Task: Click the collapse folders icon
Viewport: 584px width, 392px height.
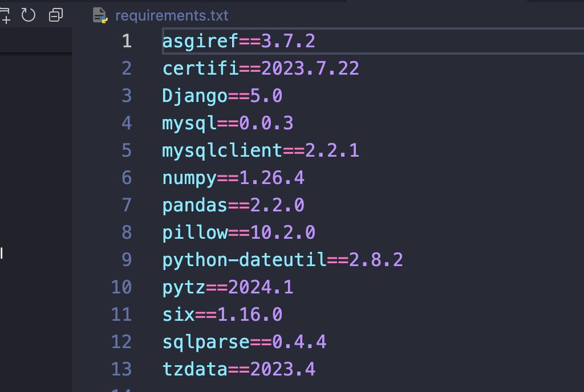Action: coord(56,15)
